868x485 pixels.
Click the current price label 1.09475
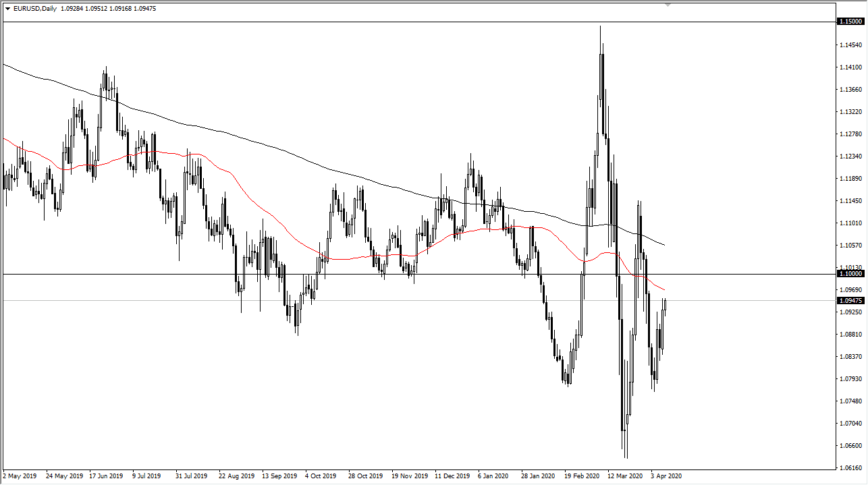(x=850, y=301)
